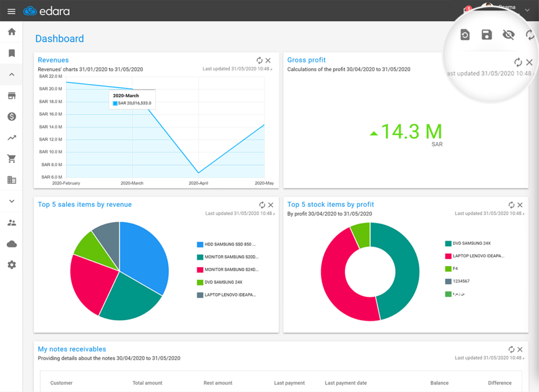Open the notifications badge icon
The width and height of the screenshot is (539, 392).
[x=467, y=9]
